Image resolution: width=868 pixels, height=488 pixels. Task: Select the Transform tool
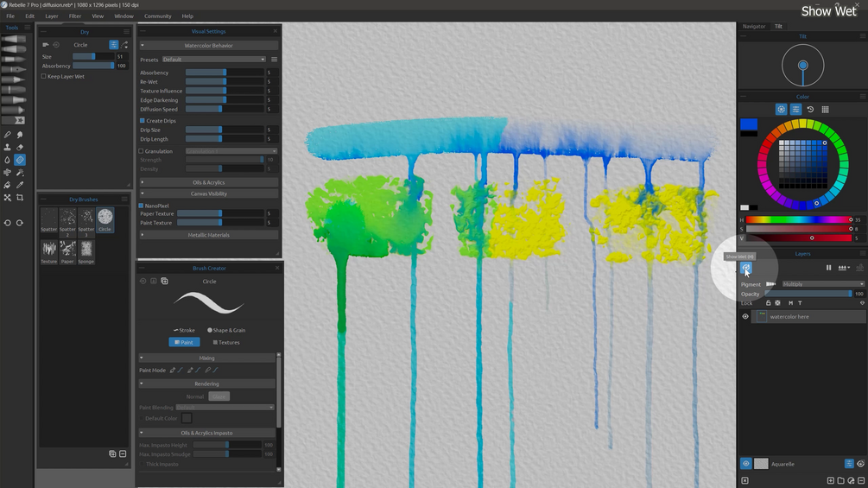coord(7,198)
